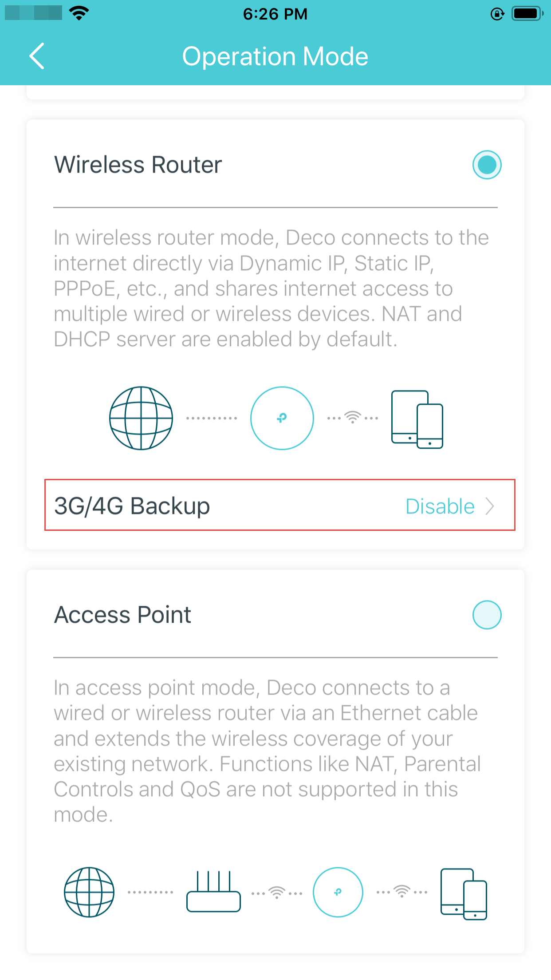Image resolution: width=551 pixels, height=980 pixels.
Task: Select the Wireless Router radio button
Action: pyautogui.click(x=487, y=165)
